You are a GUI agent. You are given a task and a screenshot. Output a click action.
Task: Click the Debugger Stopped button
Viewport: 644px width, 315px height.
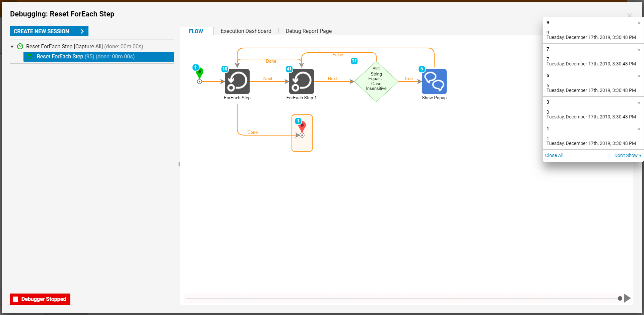coord(40,299)
